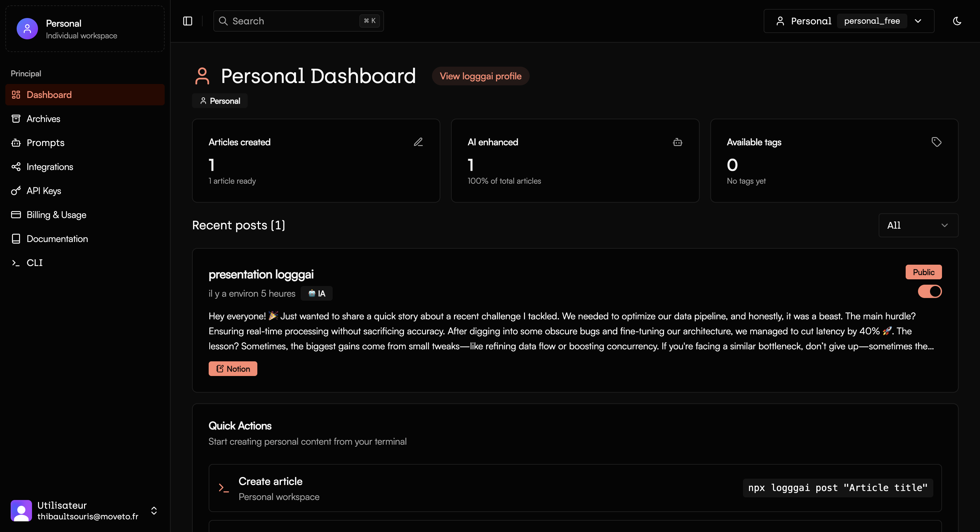Open the Personal personal_free account dropdown
980x532 pixels.
849,21
